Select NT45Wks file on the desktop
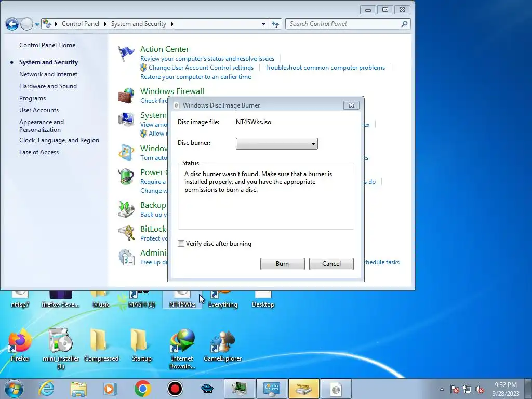This screenshot has width=532, height=399. pos(182,301)
